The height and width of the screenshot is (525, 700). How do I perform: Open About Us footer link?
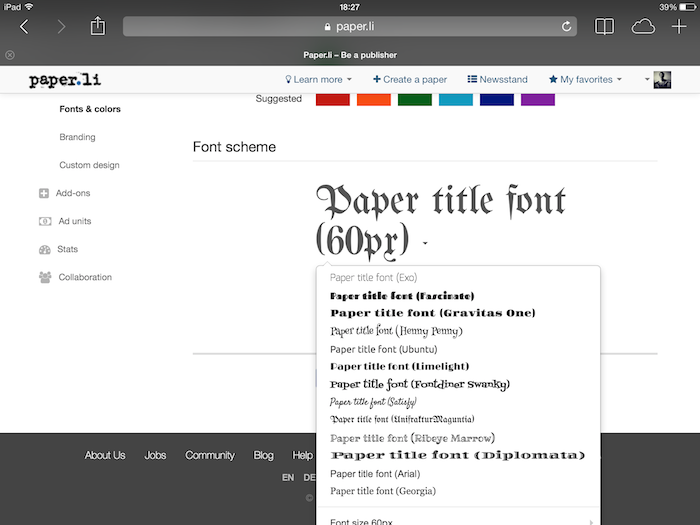[x=105, y=455]
